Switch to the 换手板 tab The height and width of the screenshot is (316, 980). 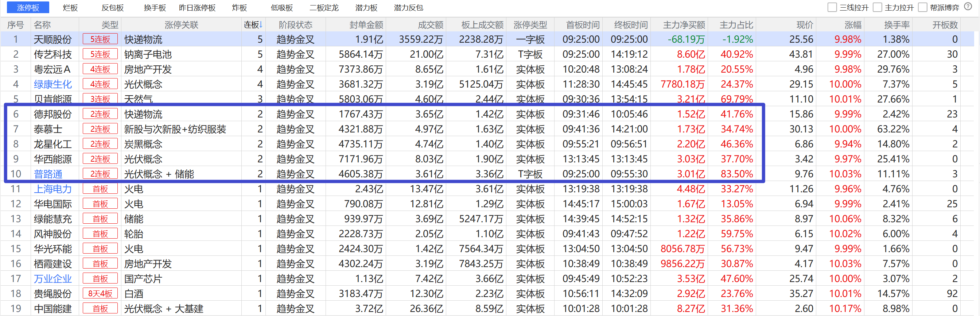(155, 8)
